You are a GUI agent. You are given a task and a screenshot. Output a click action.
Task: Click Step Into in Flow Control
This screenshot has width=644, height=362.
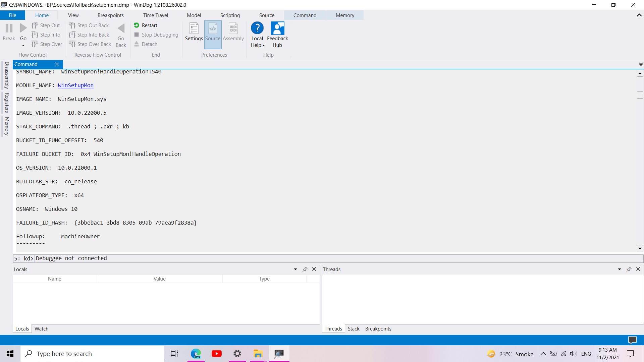tap(46, 35)
